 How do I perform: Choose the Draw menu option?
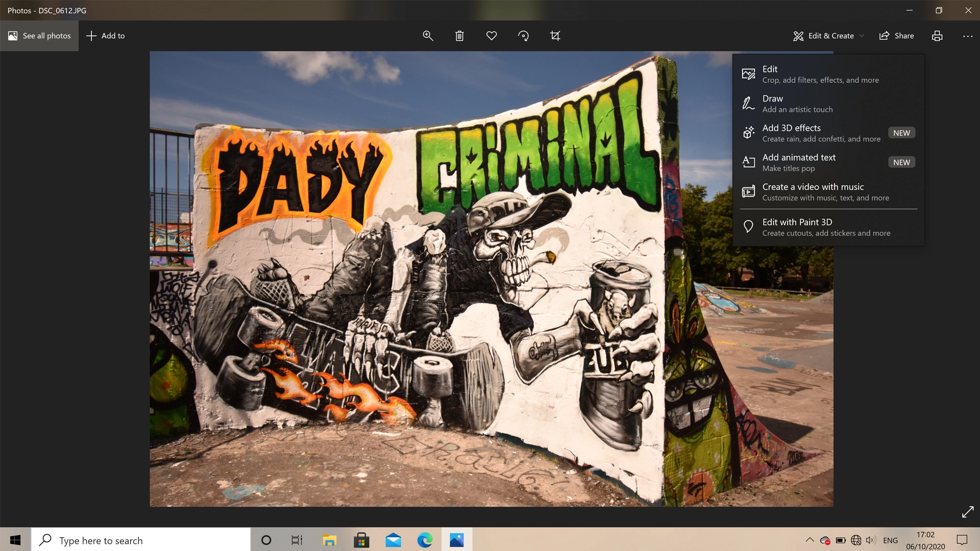click(x=797, y=104)
